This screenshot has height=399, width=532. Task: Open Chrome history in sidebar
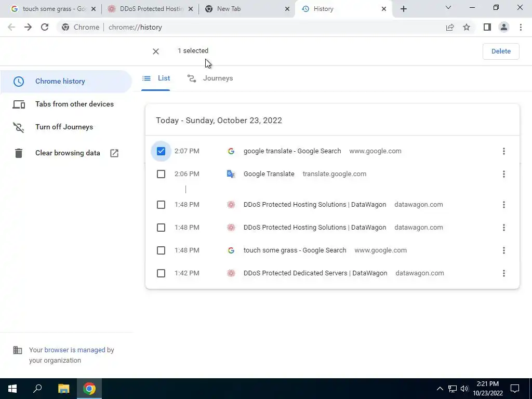coord(66,82)
